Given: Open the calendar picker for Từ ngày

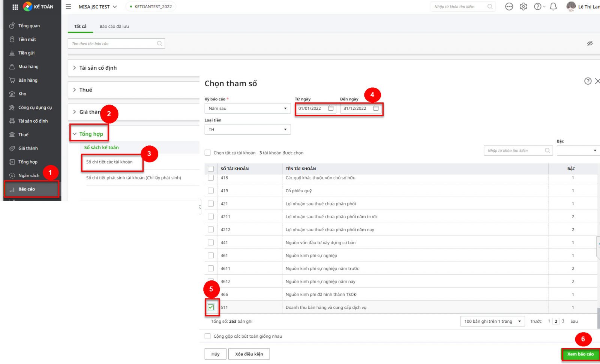Looking at the screenshot, I should pos(331,108).
